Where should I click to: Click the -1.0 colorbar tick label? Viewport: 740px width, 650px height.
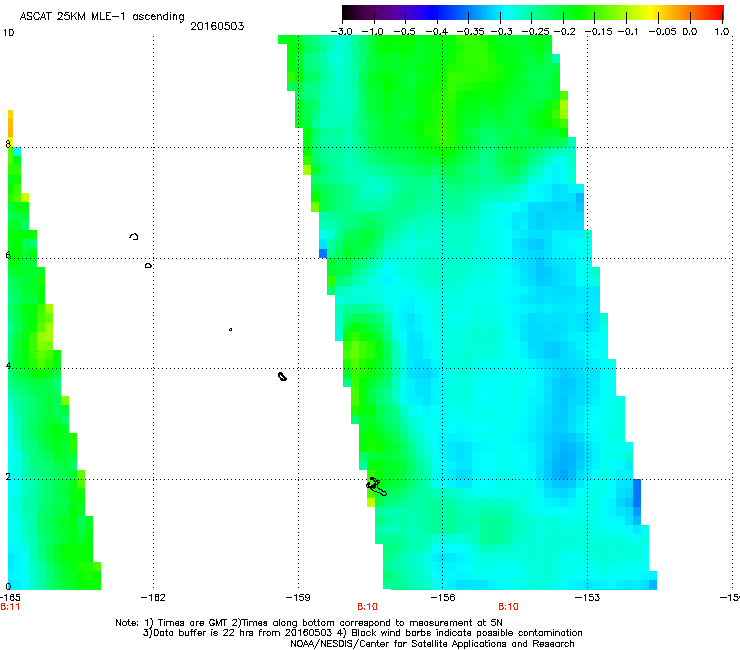click(x=372, y=32)
